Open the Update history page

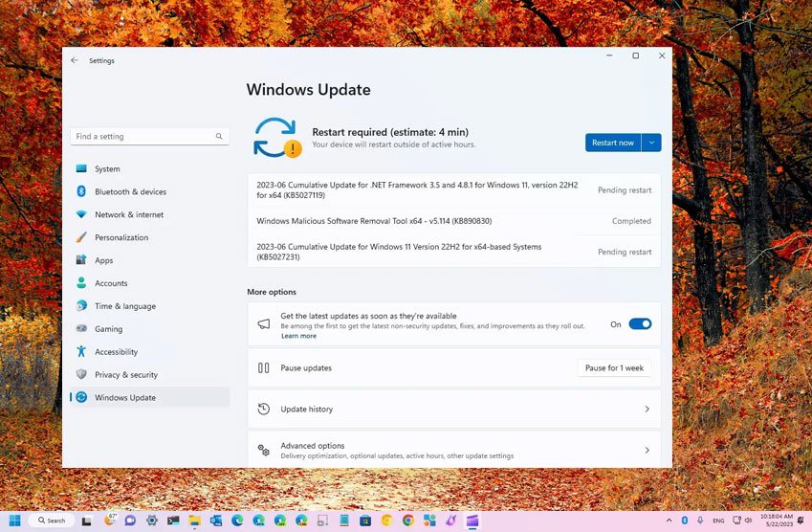[x=453, y=410]
